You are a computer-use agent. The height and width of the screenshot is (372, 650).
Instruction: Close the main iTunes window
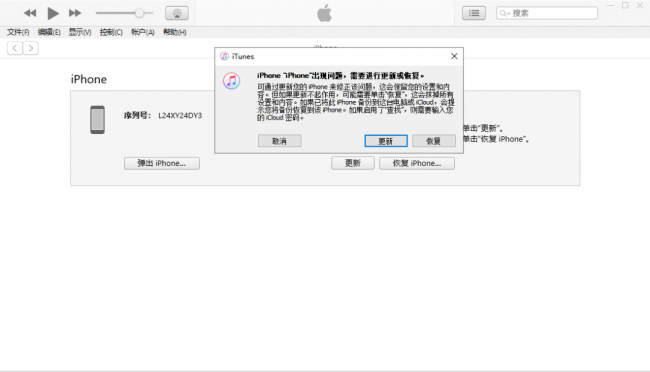(640, 5)
